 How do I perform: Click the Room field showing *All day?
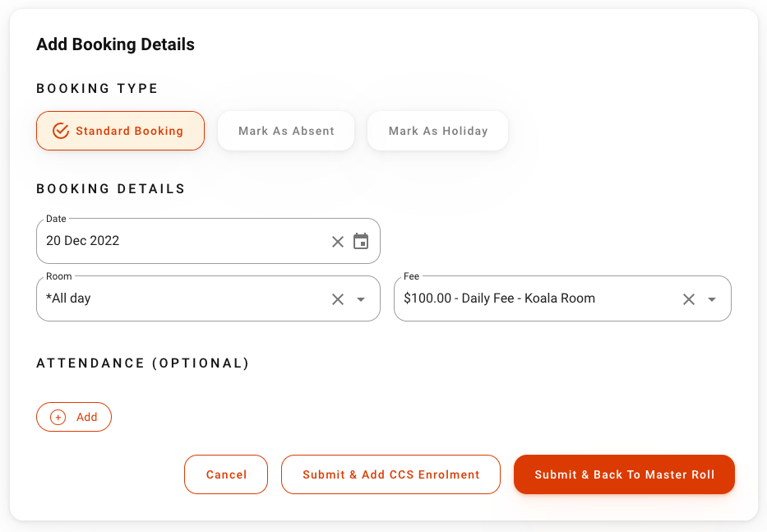pyautogui.click(x=181, y=298)
